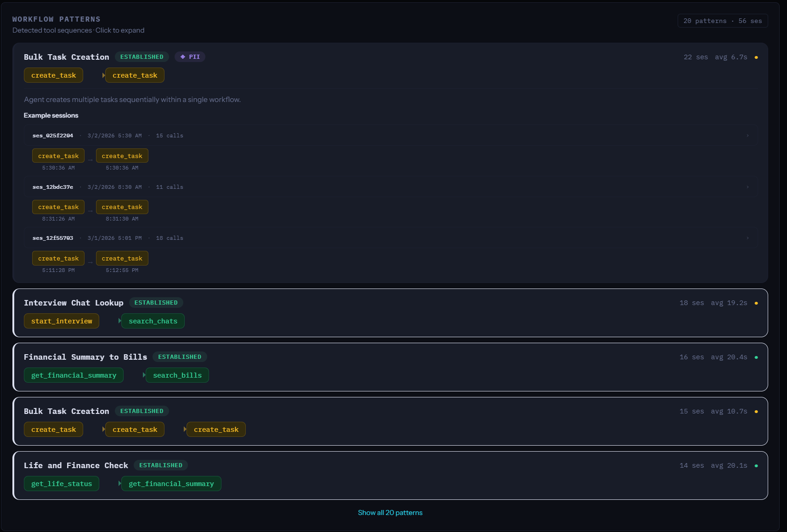This screenshot has width=787, height=532.
Task: Click the 20 patterns · 56 ses counter
Action: pos(722,21)
